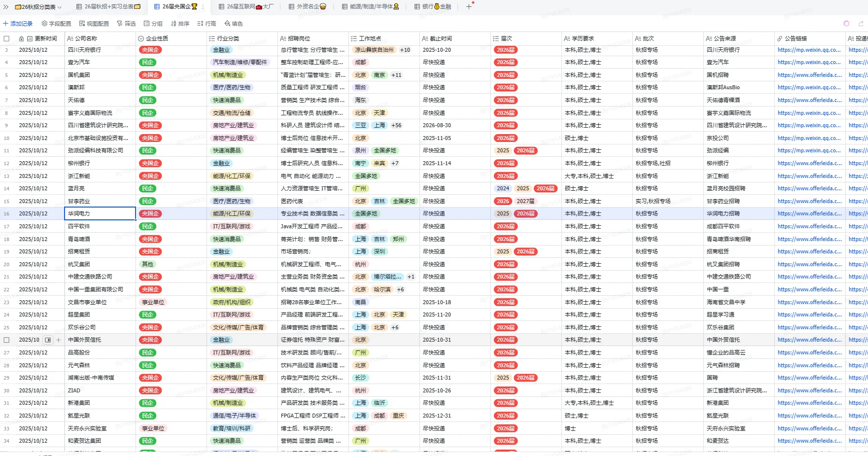The image size is (868, 456).
Task: Click the 政府/机构/组织 industry tag
Action: tap(232, 302)
